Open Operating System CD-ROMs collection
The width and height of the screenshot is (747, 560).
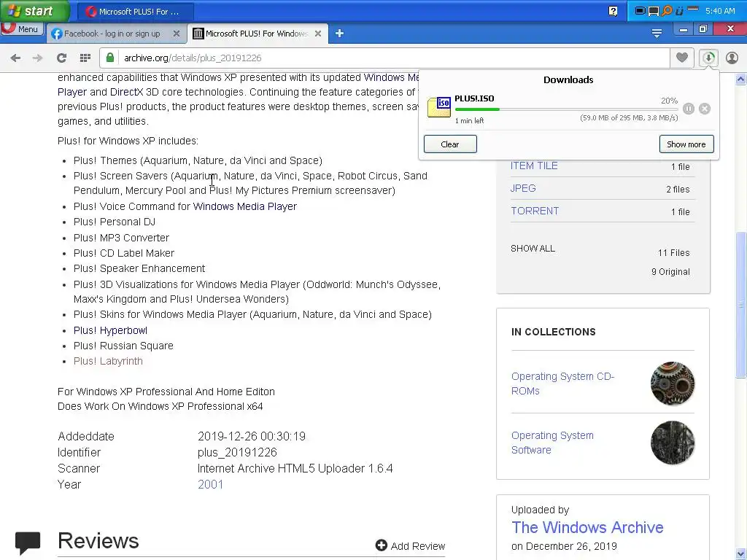(562, 384)
